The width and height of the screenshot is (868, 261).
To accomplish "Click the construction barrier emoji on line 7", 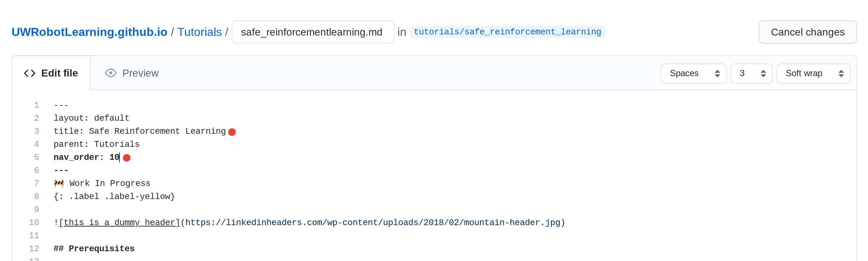I will [59, 183].
